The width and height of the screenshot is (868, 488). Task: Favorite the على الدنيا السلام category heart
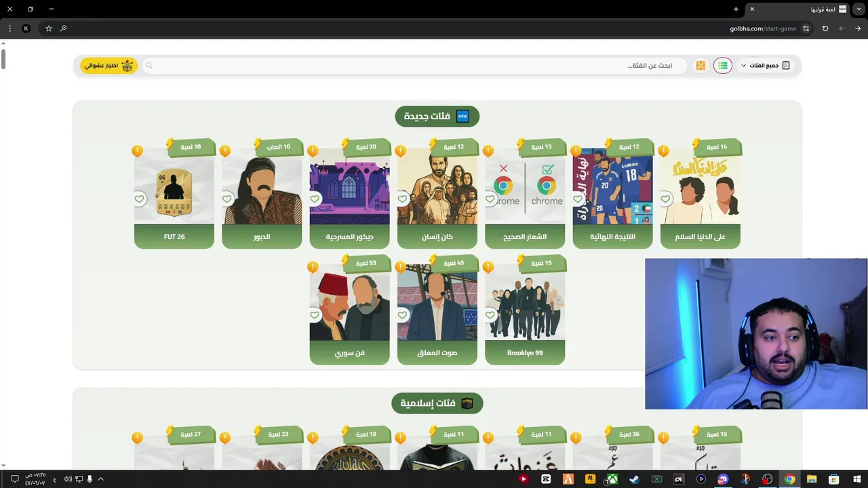(665, 199)
